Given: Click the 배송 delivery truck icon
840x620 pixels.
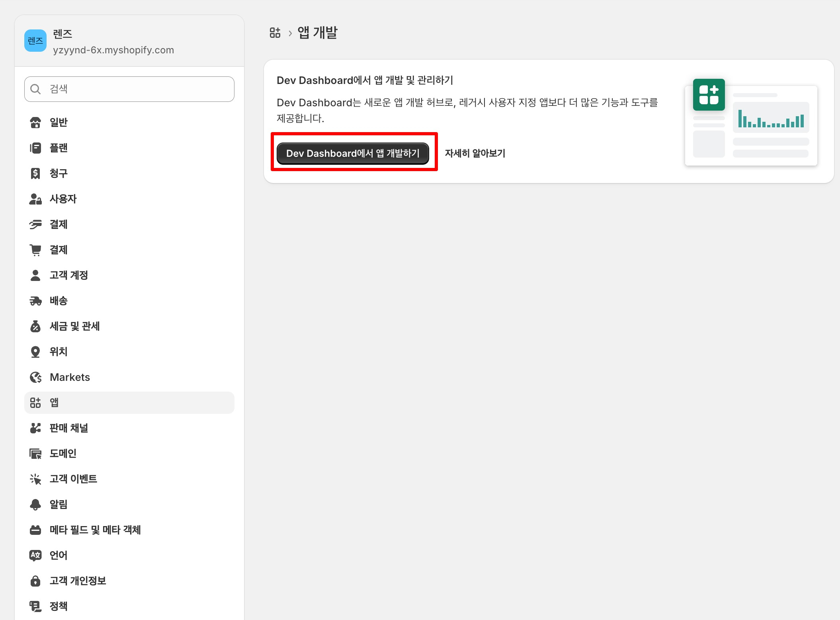Looking at the screenshot, I should [35, 301].
